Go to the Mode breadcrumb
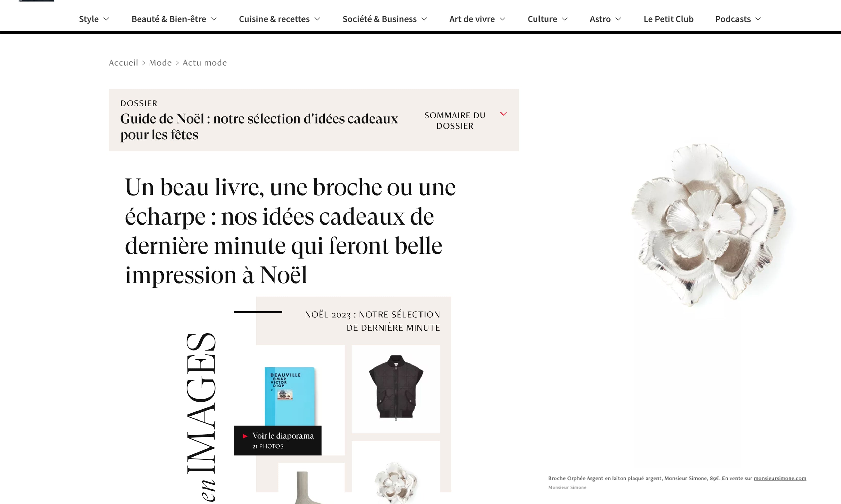841x504 pixels. pyautogui.click(x=160, y=63)
